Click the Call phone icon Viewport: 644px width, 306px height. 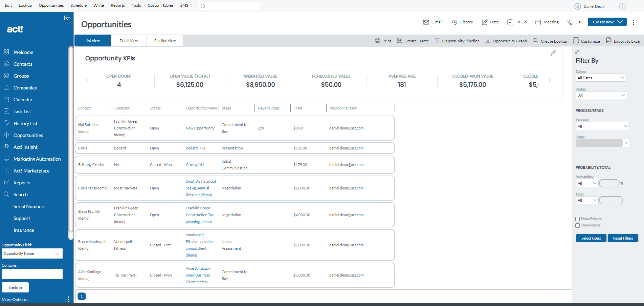click(x=570, y=22)
